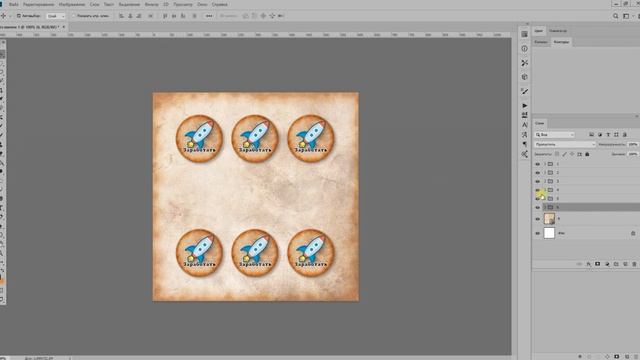
Task: Hide the Фон background layer eye
Action: (538, 233)
